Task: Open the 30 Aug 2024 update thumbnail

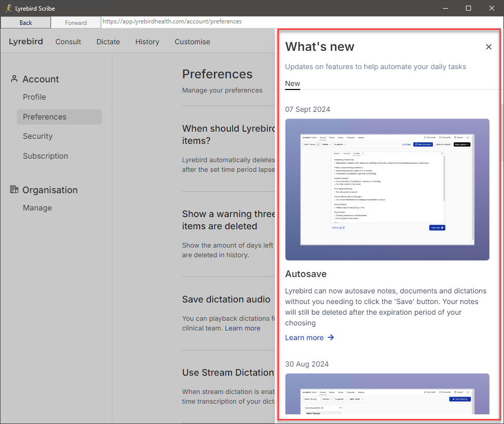Action: coord(387,394)
